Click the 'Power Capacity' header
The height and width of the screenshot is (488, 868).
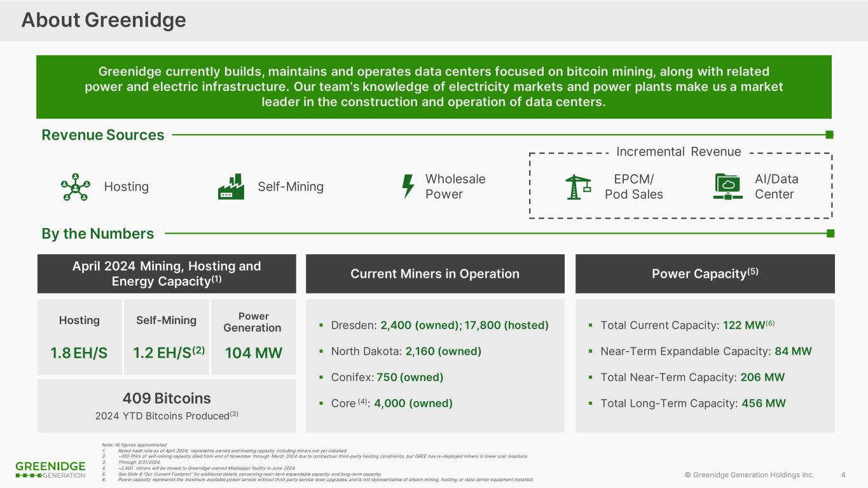point(705,274)
